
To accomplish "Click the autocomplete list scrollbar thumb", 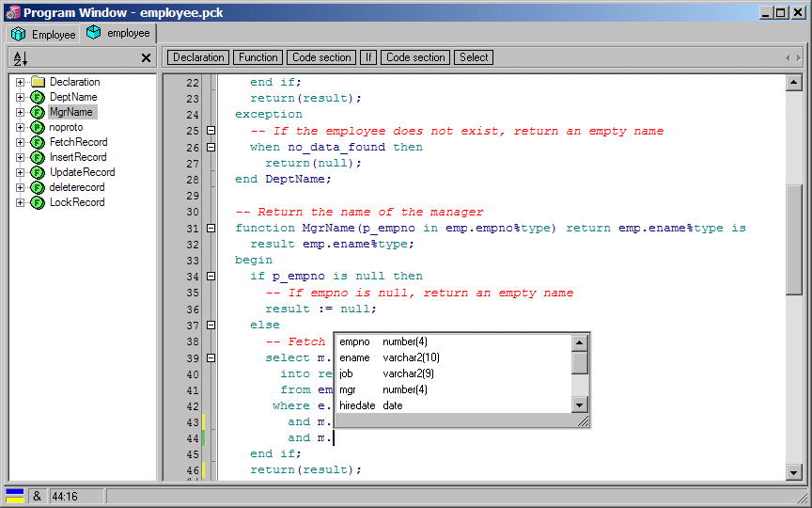I will click(580, 362).
